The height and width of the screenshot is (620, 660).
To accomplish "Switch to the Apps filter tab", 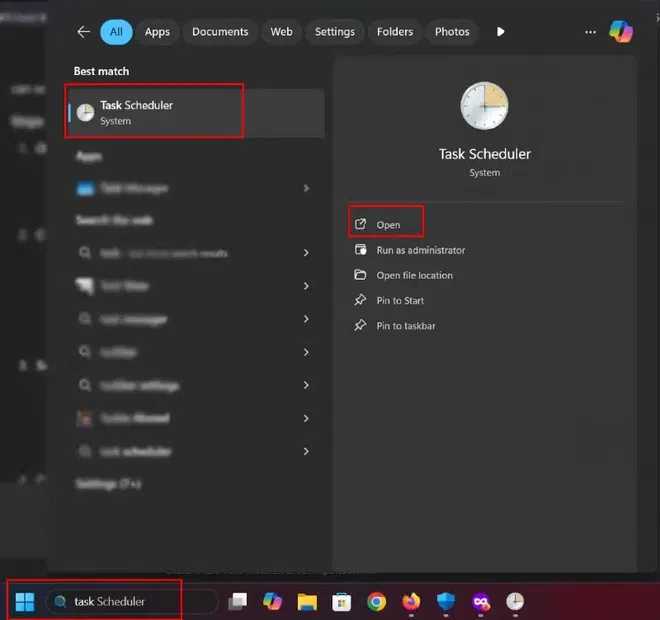I will tap(157, 32).
